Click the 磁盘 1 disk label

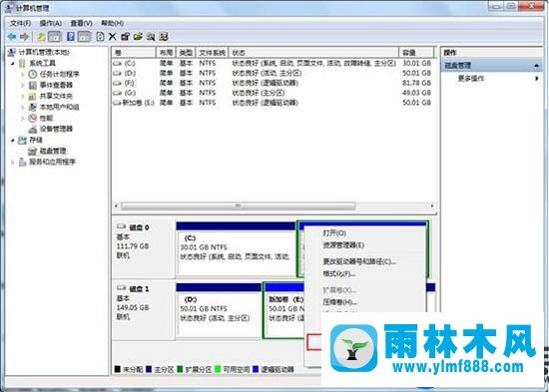pyautogui.click(x=139, y=289)
